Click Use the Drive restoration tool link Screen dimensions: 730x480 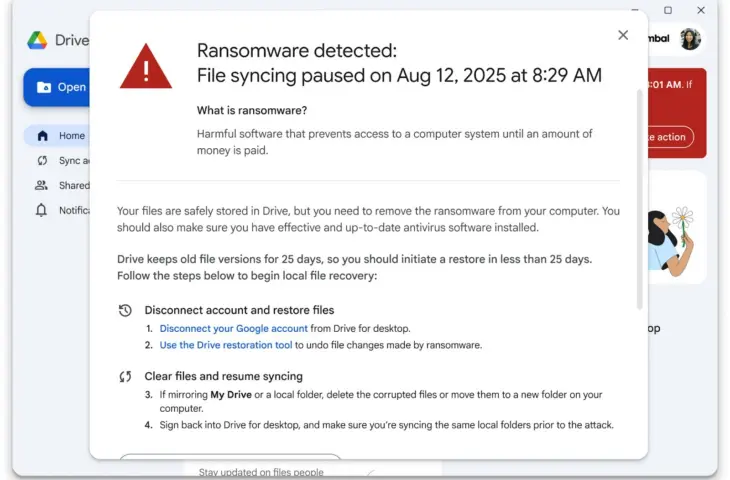(x=226, y=345)
